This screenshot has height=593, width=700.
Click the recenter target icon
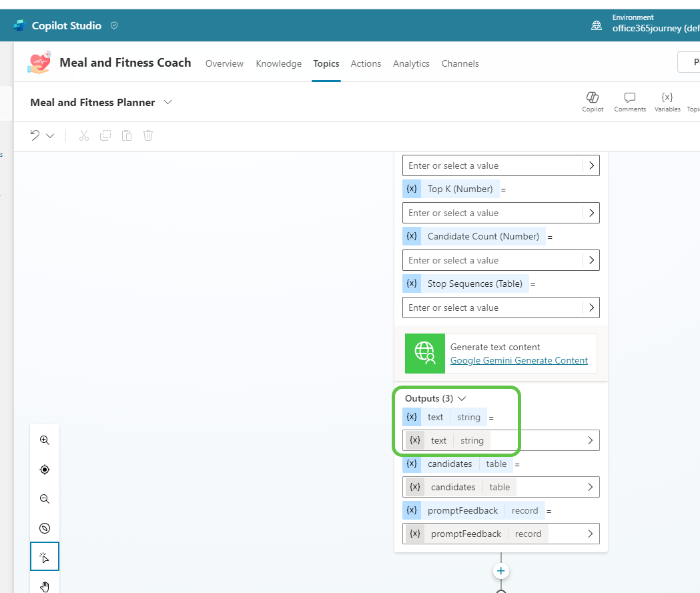pyautogui.click(x=45, y=470)
